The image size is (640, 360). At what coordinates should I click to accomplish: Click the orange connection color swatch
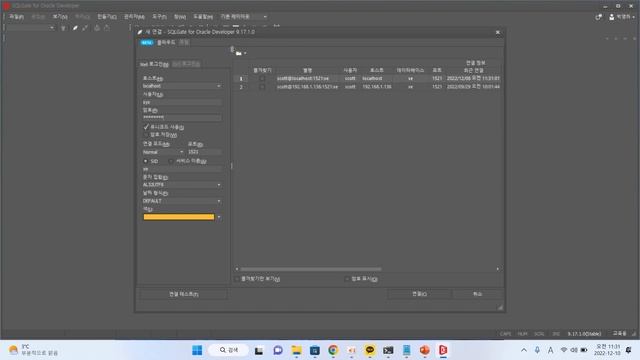[x=179, y=217]
